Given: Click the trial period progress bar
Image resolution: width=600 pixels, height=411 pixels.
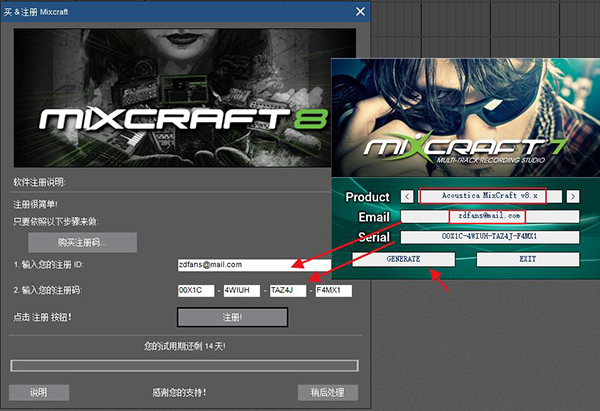Looking at the screenshot, I should [x=183, y=366].
